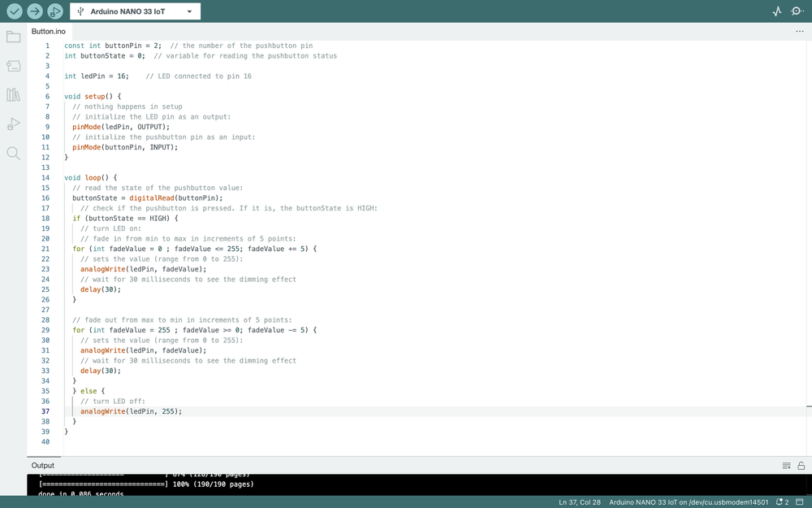Click the '// LED connected to pin 16' comment
The image size is (812, 508).
coord(198,76)
